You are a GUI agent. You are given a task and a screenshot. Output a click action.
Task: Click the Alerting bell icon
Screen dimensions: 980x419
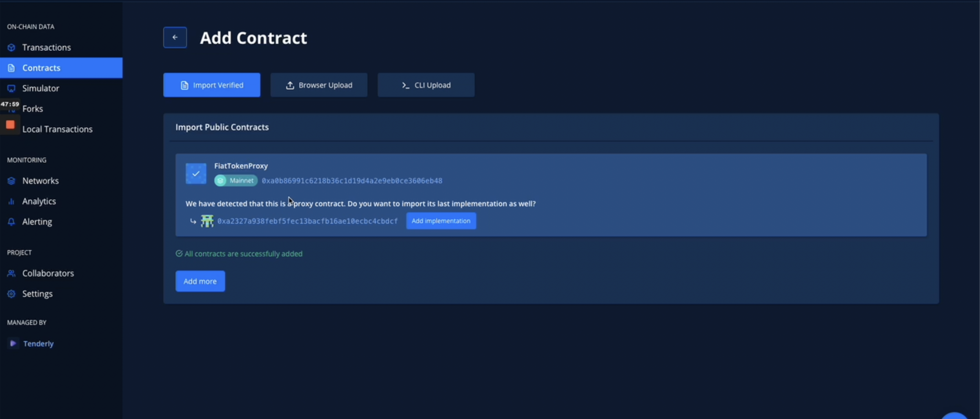tap(12, 222)
